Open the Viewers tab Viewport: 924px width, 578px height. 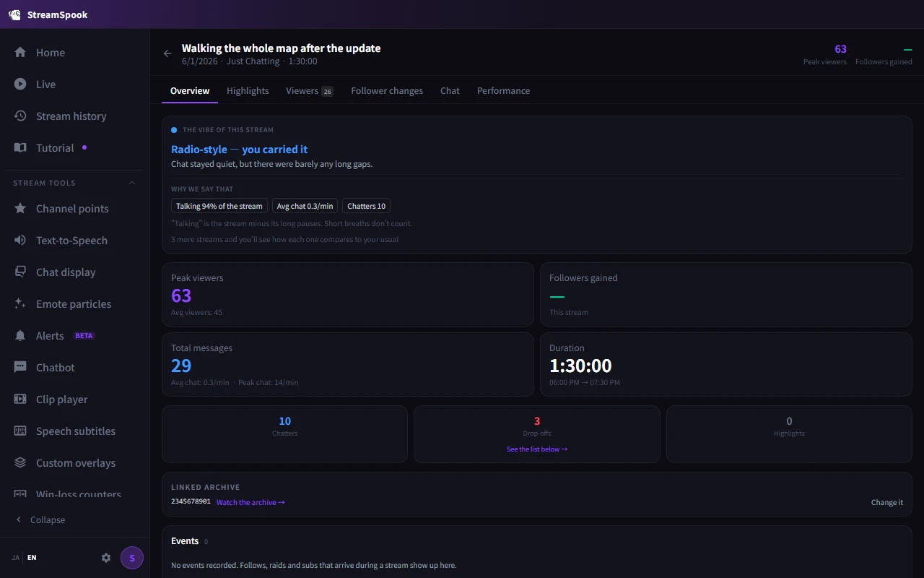[309, 90]
